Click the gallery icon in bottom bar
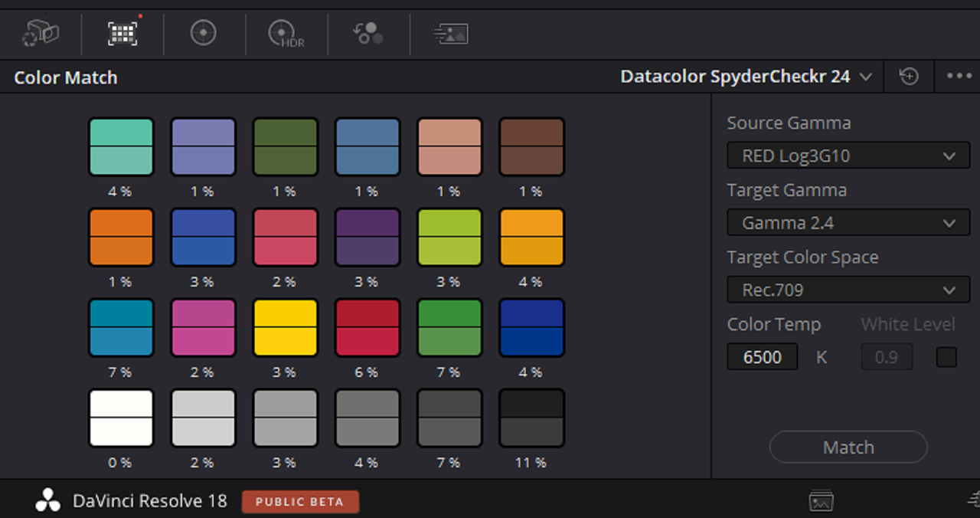 coord(821,501)
